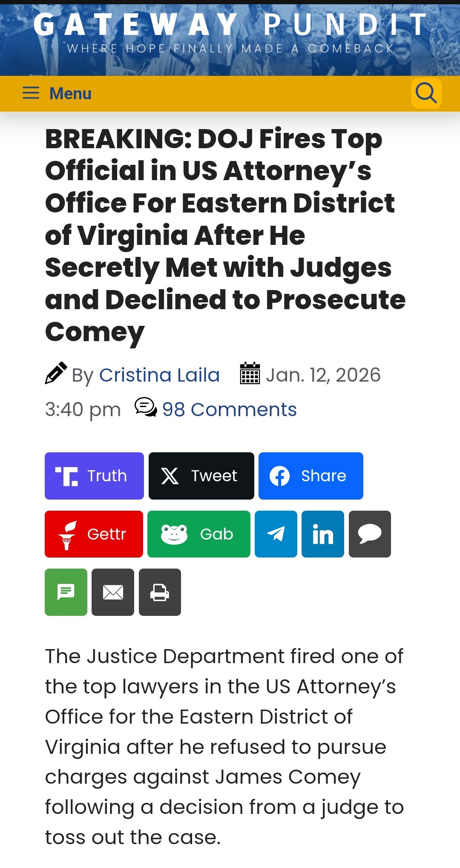The height and width of the screenshot is (868, 460).
Task: Email the article via envelope icon
Action: click(x=113, y=592)
